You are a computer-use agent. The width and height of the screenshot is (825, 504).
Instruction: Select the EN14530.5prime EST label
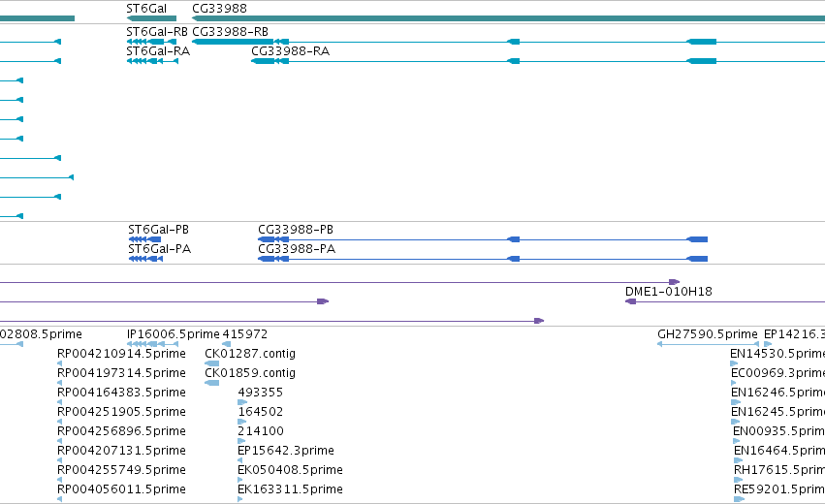[x=777, y=354]
